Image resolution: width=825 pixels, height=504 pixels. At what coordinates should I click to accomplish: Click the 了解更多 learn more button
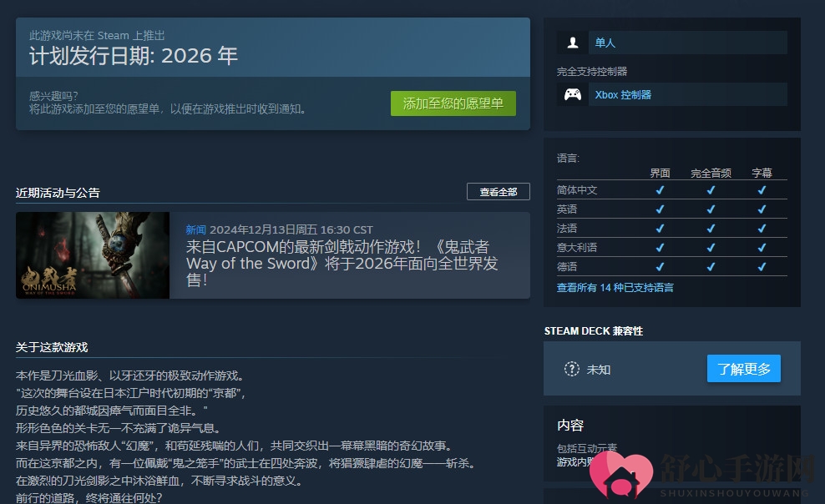pos(743,369)
